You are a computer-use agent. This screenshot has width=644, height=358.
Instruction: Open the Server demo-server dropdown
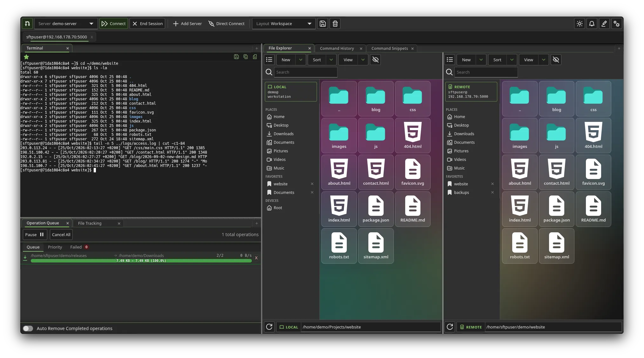(66, 23)
